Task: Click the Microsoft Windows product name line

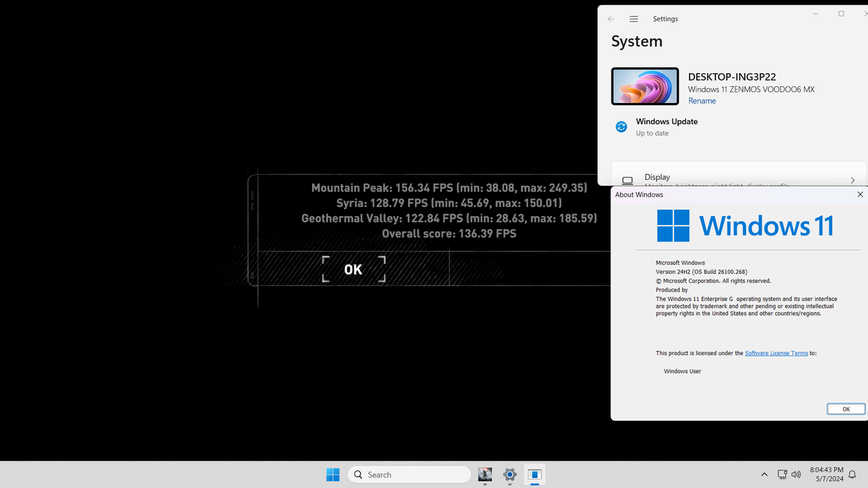Action: click(x=680, y=263)
